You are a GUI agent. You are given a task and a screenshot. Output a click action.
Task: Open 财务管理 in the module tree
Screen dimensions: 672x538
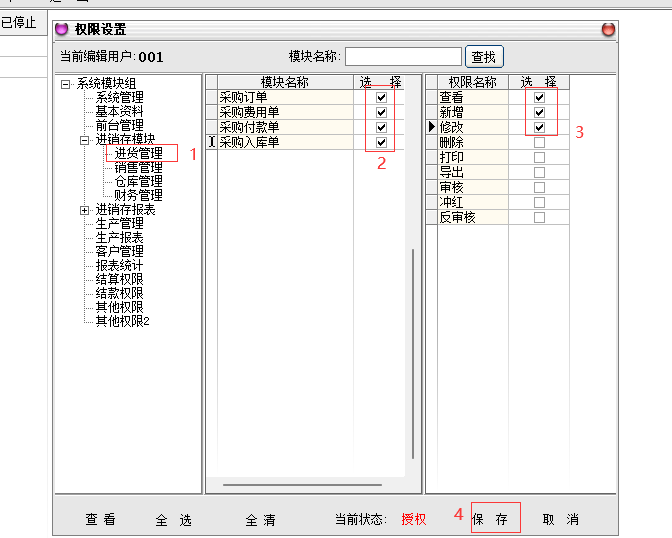138,196
